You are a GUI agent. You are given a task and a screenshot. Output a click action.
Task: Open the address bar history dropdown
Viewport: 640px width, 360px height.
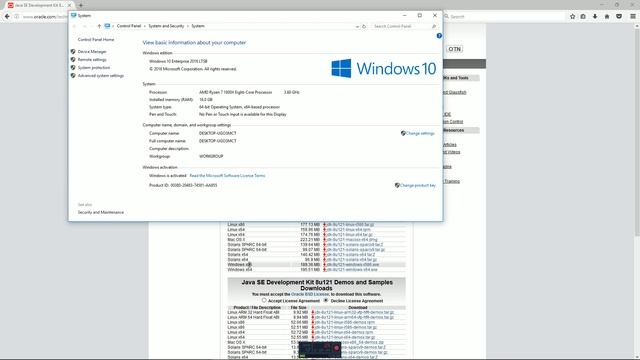(x=357, y=26)
